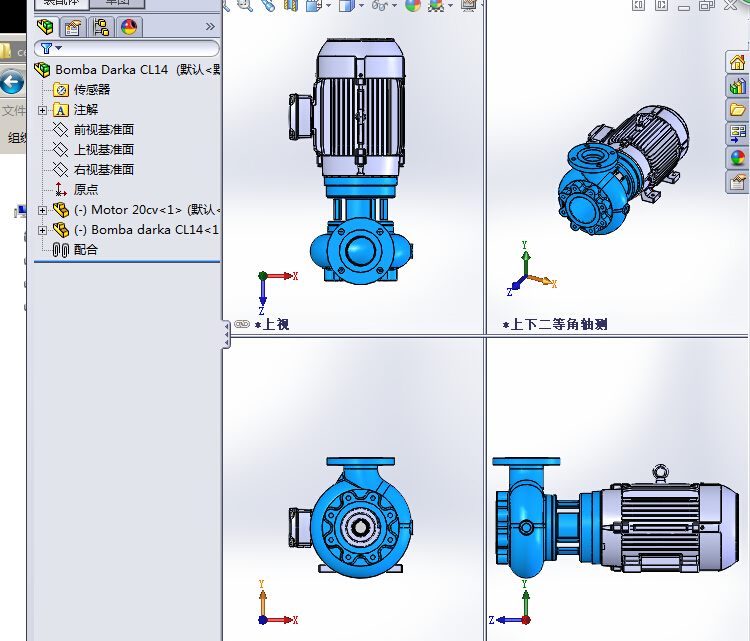Viewport: 750px width, 641px height.
Task: Open the ConfigurationManager tab
Action: (101, 27)
